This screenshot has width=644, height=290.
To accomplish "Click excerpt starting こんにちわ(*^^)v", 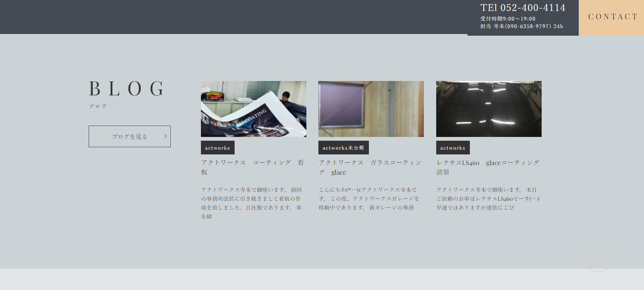I will coord(369,199).
